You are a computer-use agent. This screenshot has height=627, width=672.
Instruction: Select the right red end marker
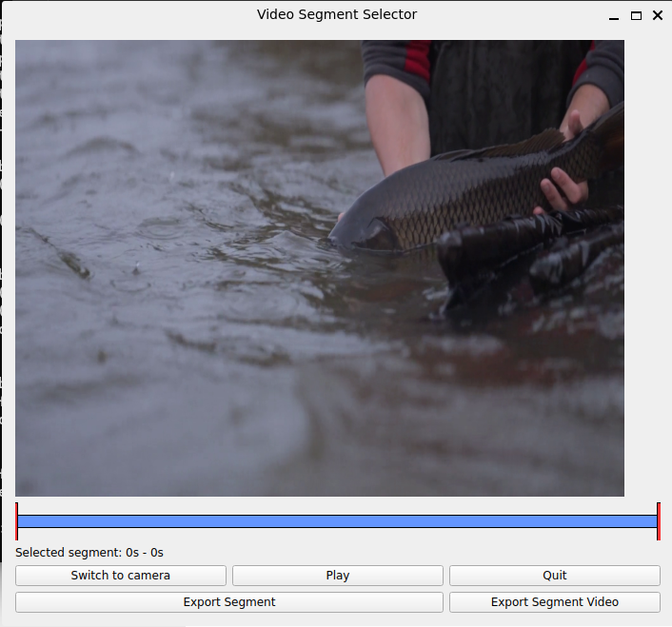tap(659, 521)
